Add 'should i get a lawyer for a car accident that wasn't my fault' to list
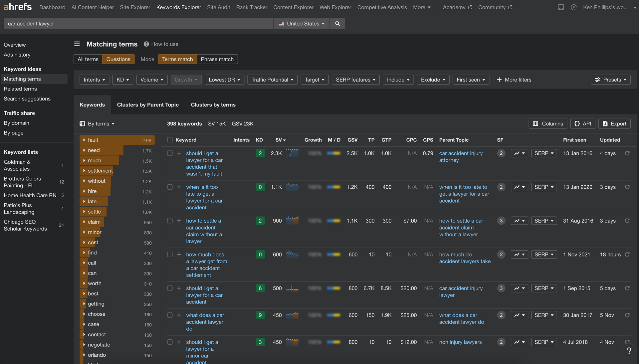 tap(179, 153)
